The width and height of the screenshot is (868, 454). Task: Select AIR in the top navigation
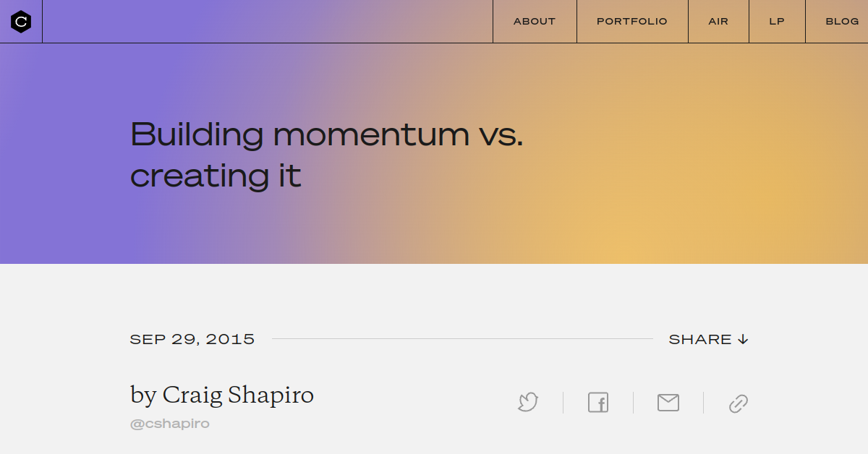coord(718,21)
